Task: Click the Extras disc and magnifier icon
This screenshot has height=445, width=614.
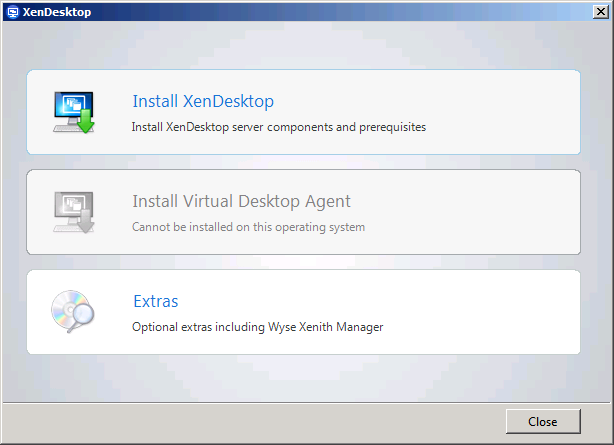Action: (x=73, y=312)
